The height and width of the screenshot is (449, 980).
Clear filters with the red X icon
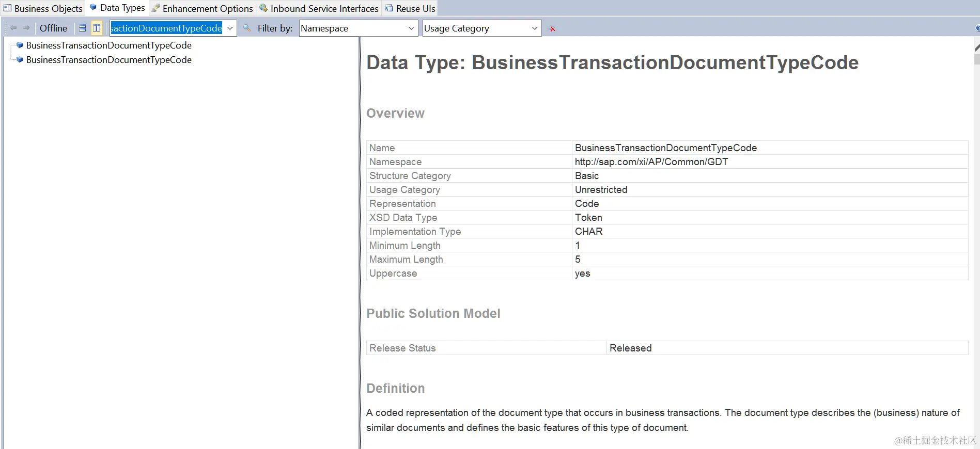click(x=552, y=28)
